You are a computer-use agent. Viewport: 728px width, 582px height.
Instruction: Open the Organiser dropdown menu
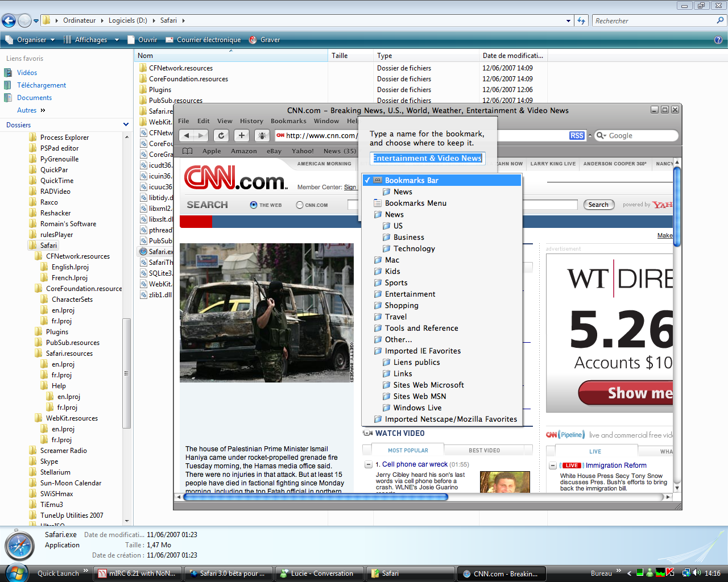click(31, 40)
